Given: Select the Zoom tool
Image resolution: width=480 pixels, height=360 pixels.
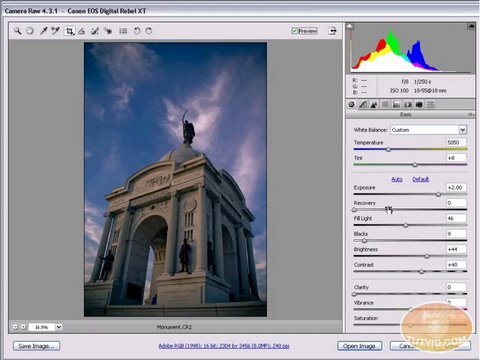Looking at the screenshot, I should click(17, 31).
